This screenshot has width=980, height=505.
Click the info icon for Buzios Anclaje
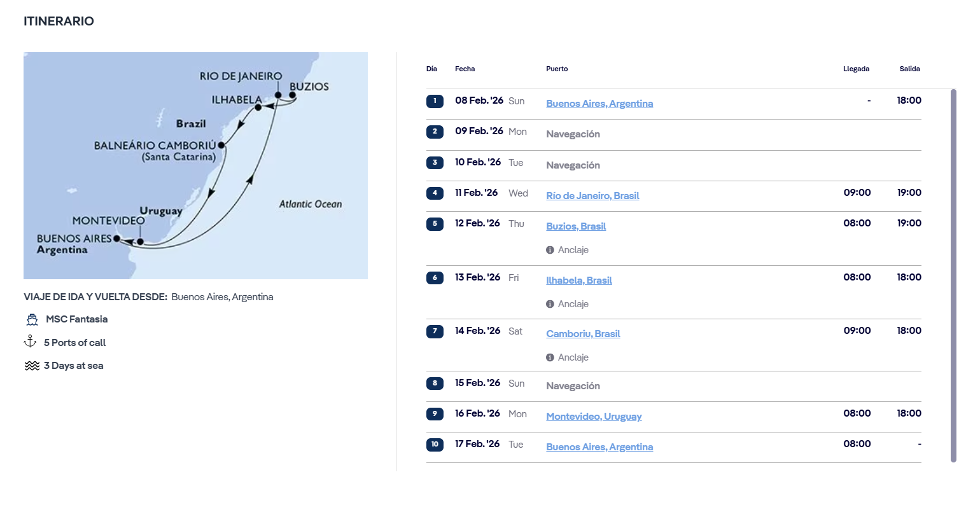pyautogui.click(x=550, y=250)
